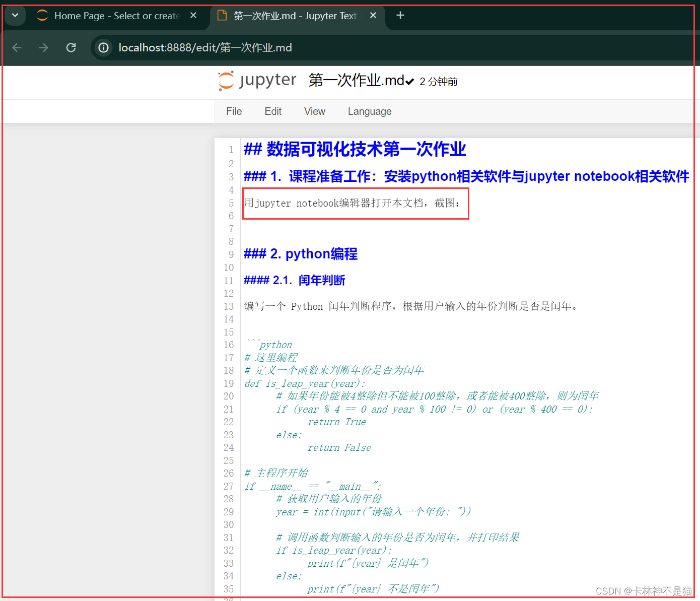Click the line if __name__ == "__main__":
This screenshot has height=601, width=700.
click(313, 486)
